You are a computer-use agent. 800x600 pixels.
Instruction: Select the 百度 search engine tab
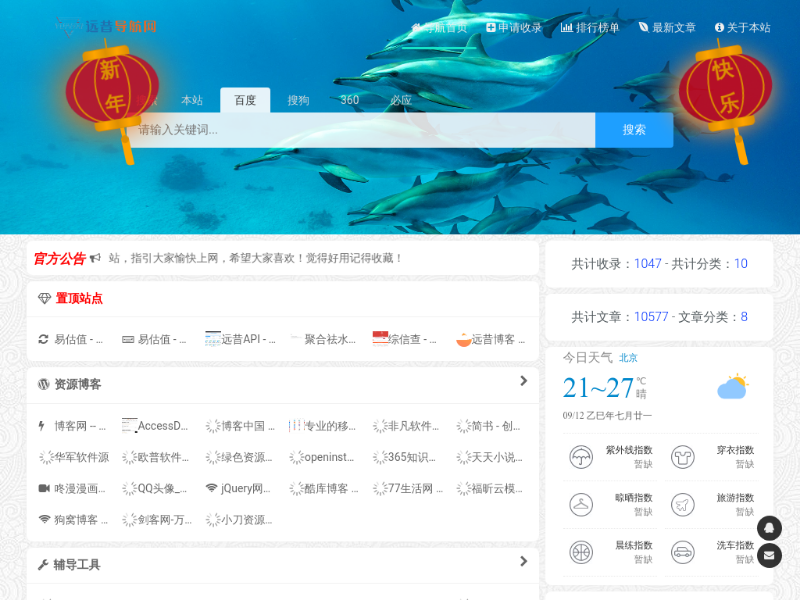coord(245,100)
